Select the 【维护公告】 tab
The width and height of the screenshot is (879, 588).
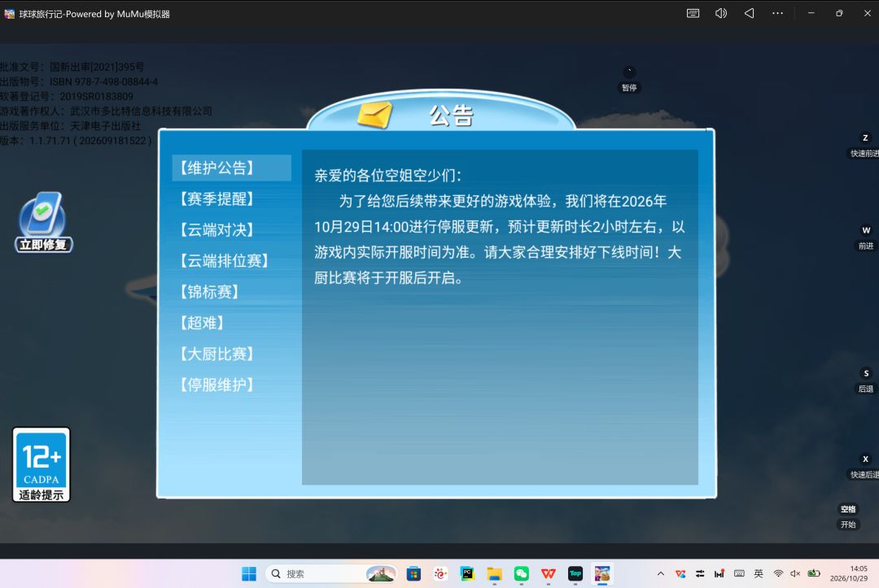pos(231,168)
